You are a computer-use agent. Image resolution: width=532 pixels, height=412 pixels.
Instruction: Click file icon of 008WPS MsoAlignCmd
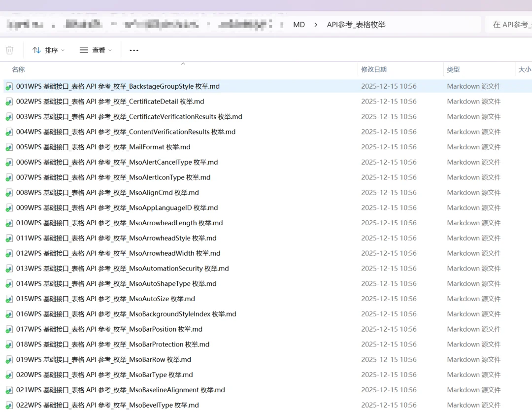(9, 193)
